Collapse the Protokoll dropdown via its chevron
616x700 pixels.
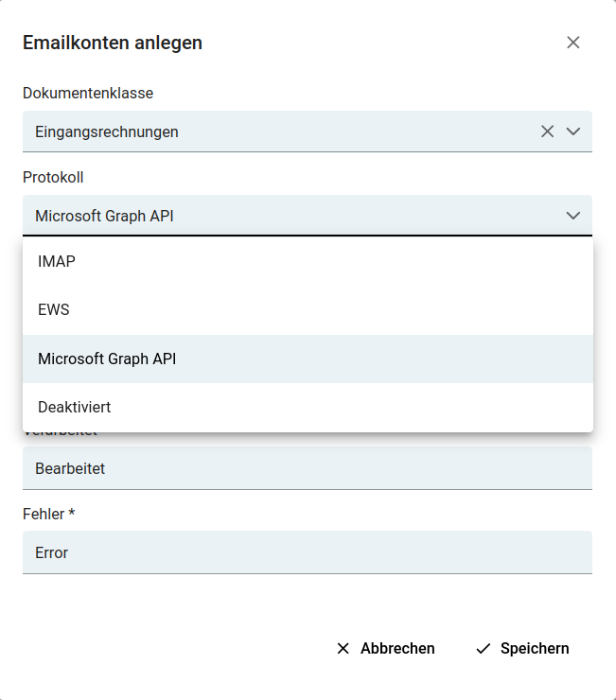coord(573,216)
